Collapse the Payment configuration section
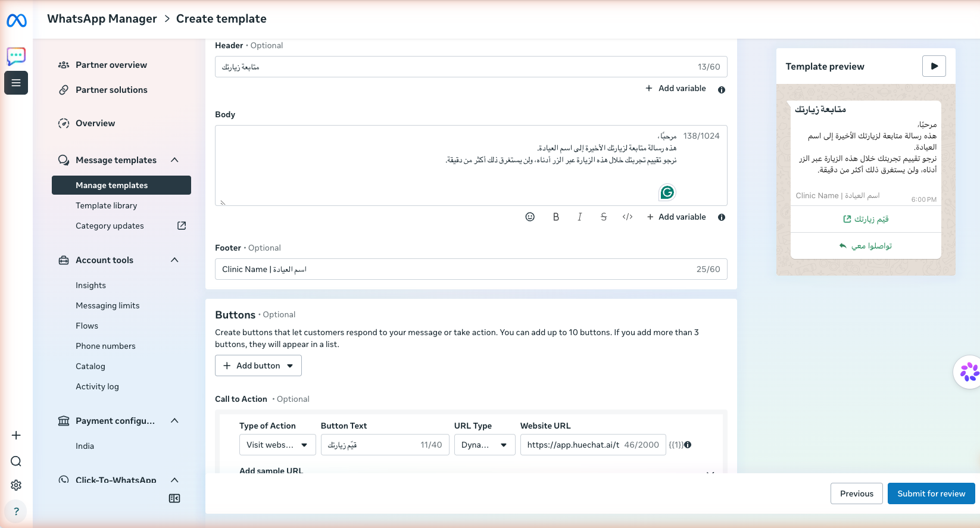Image resolution: width=980 pixels, height=528 pixels. pyautogui.click(x=174, y=420)
